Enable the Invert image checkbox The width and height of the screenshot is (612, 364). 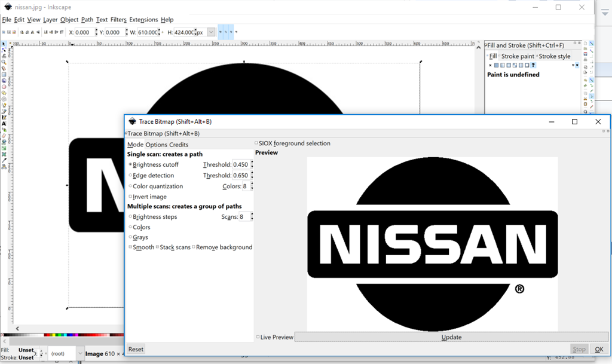130,197
